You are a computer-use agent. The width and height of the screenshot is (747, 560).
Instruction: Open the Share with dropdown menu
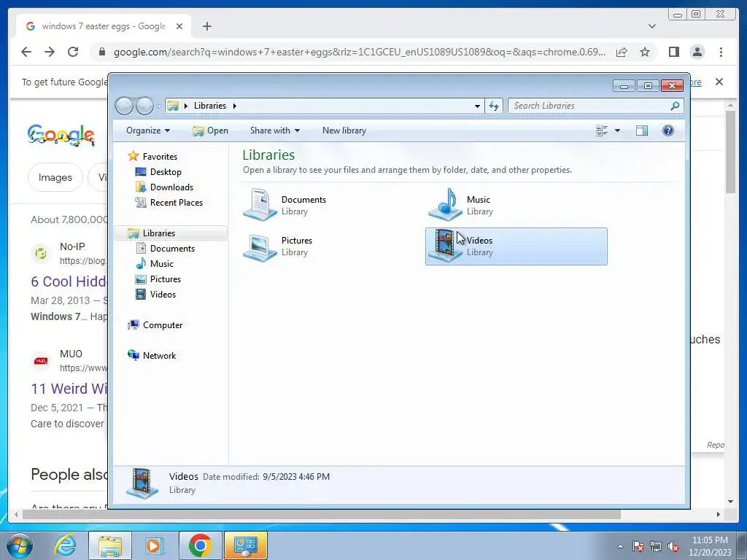point(275,131)
